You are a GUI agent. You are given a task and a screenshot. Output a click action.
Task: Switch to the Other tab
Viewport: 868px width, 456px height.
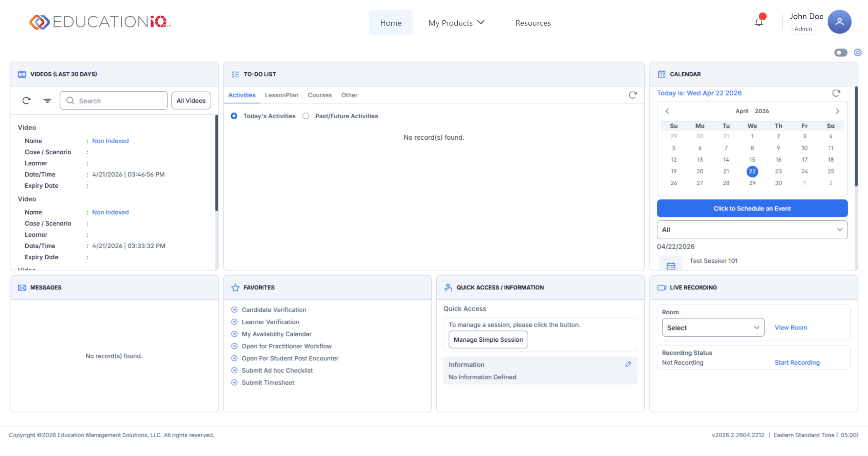(349, 95)
